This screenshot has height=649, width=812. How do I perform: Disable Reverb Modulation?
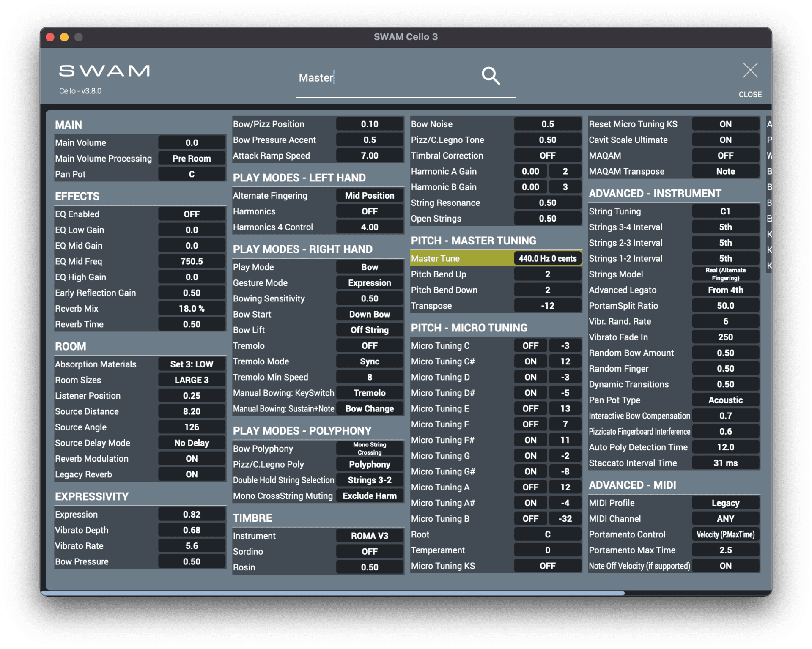192,458
